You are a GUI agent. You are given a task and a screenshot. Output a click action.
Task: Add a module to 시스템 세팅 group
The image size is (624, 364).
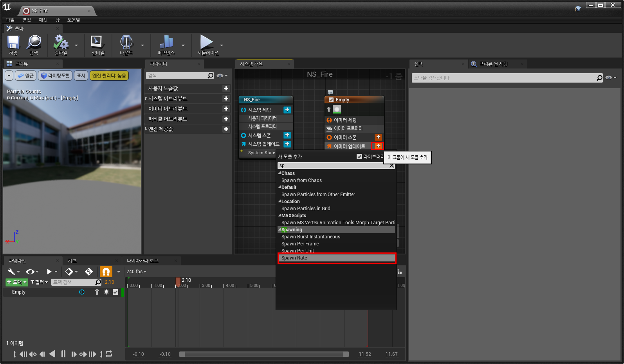point(287,110)
